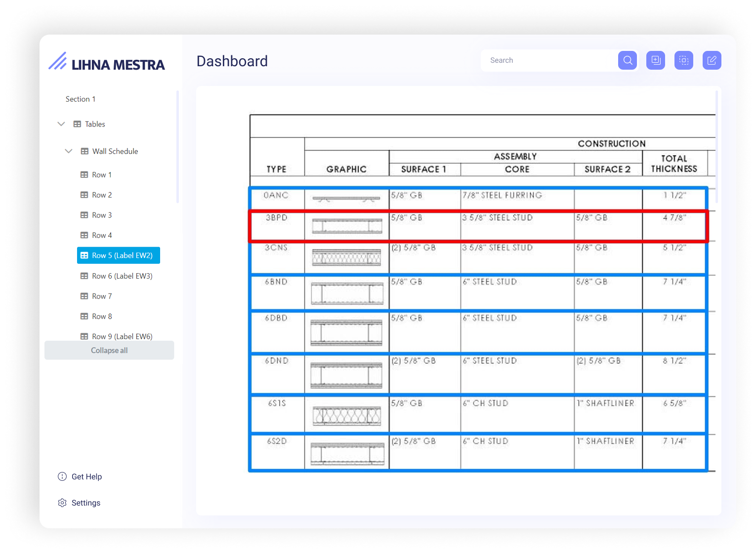The height and width of the screenshot is (553, 756).
Task: Click the Section 1 heading
Action: tap(81, 99)
